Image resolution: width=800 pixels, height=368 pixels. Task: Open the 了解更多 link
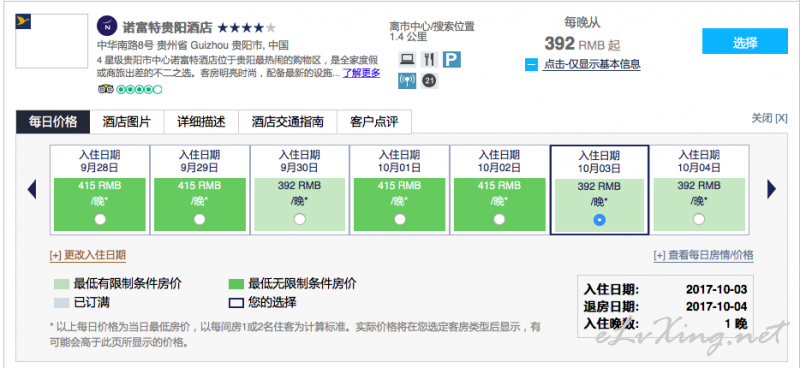361,73
